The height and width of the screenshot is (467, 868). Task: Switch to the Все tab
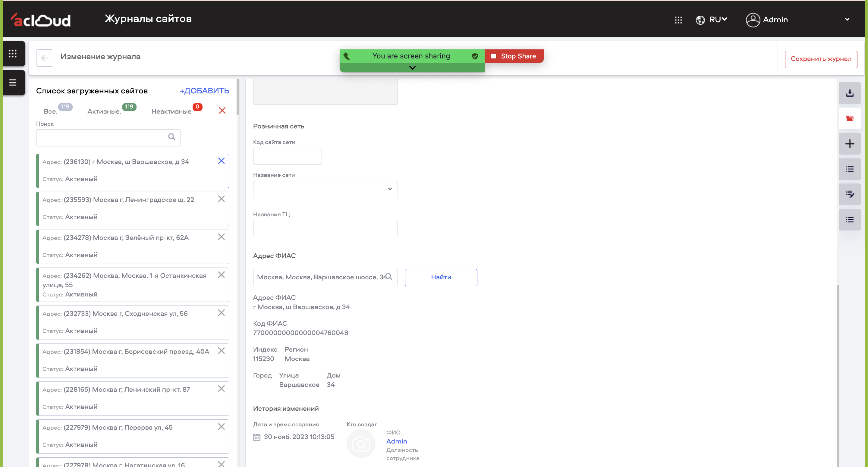51,111
